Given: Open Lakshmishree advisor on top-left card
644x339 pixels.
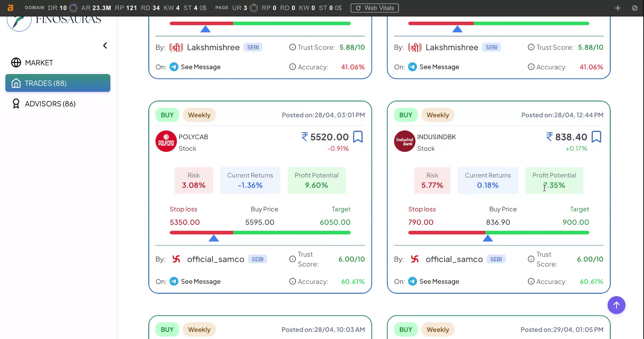Looking at the screenshot, I should pyautogui.click(x=213, y=48).
